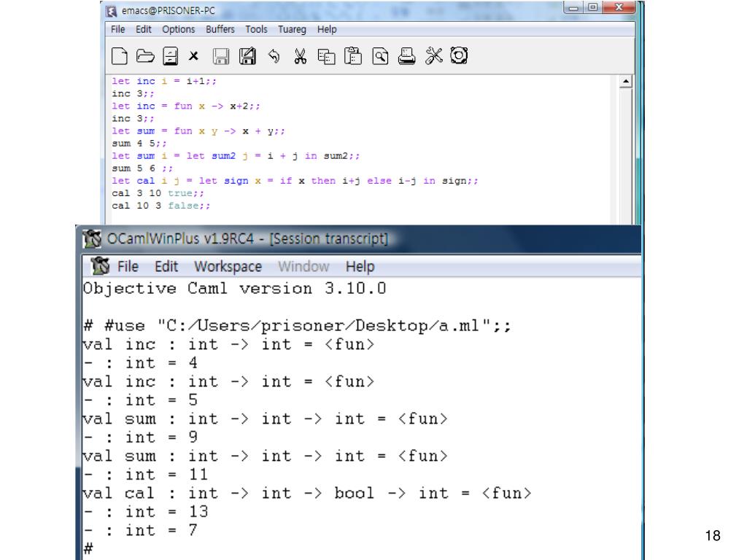Open the OCamlWinPlus Window menu
This screenshot has width=747, height=560.
tap(303, 266)
